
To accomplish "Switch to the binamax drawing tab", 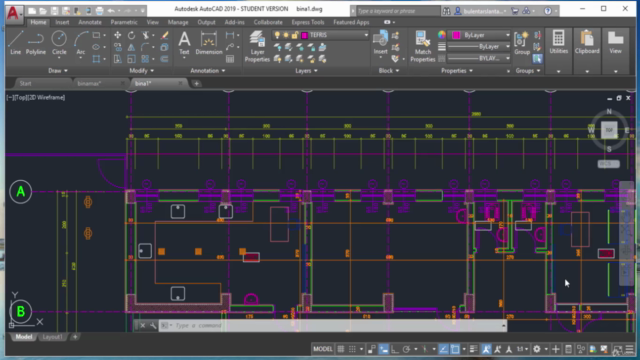I will coord(89,83).
